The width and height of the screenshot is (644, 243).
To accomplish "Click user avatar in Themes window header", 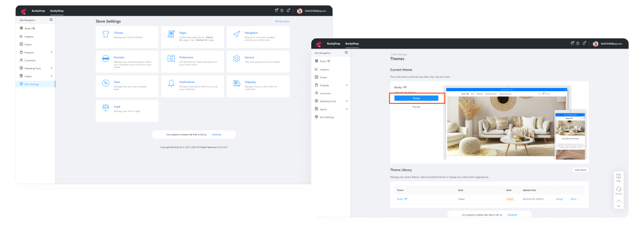I will click(595, 43).
